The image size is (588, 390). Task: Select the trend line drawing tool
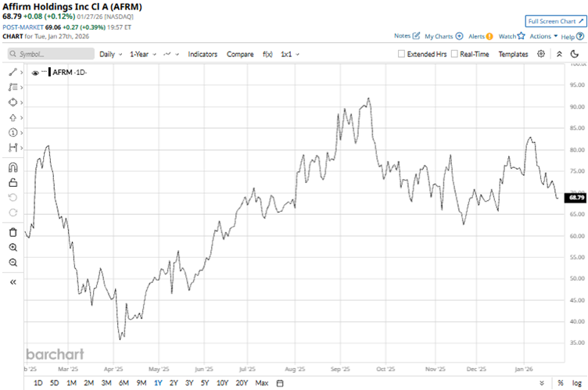pyautogui.click(x=13, y=72)
